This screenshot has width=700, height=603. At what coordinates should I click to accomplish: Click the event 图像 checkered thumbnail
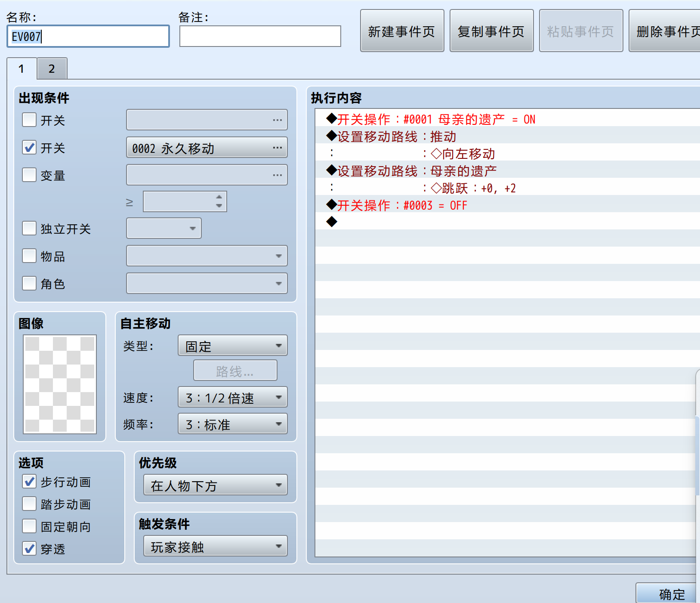click(x=60, y=384)
